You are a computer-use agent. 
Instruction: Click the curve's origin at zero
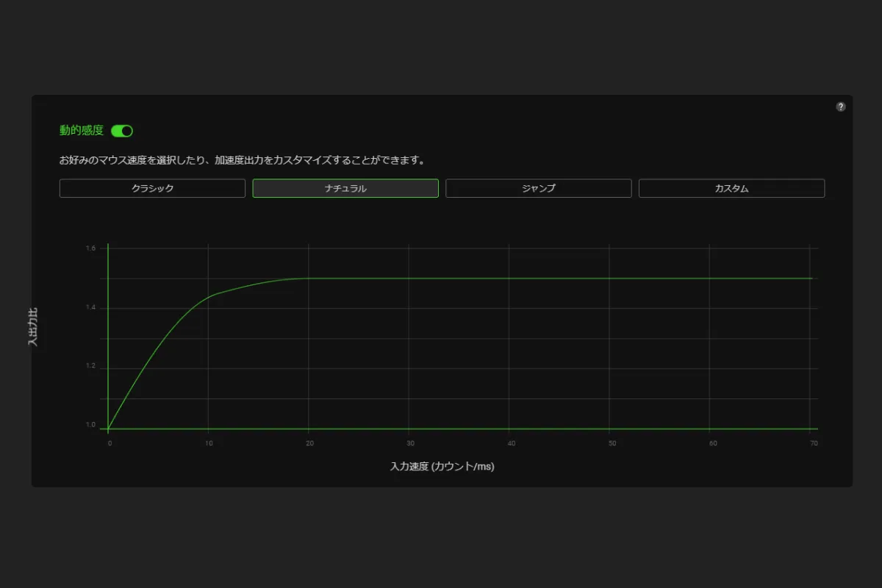tap(109, 429)
